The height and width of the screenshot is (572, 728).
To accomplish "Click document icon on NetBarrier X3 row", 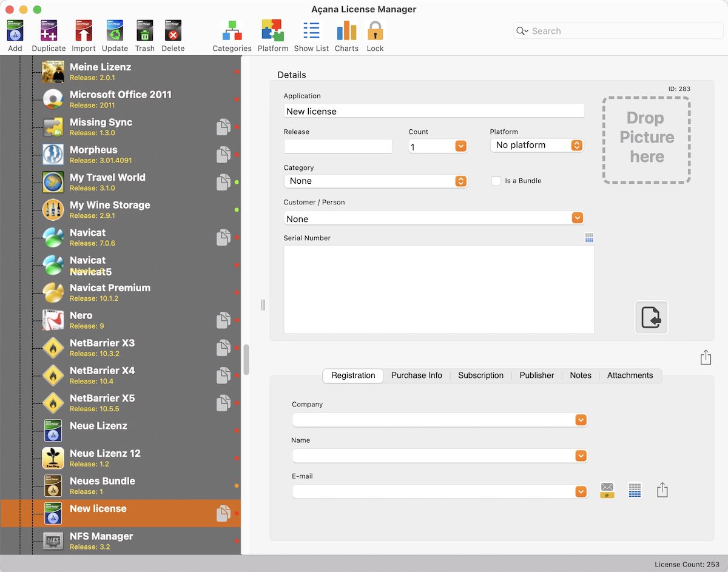I will (223, 348).
